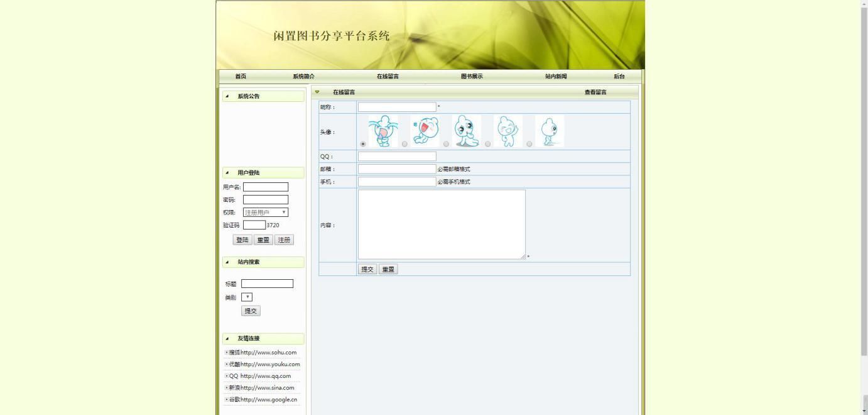Focus the 手机 phone input field
This screenshot has width=868, height=415.
click(397, 182)
